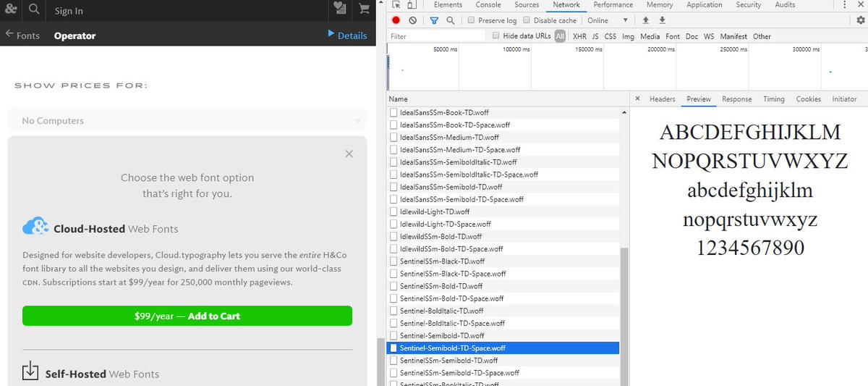Filter requests by Manifest type
Screen dimensions: 868x386
733,36
